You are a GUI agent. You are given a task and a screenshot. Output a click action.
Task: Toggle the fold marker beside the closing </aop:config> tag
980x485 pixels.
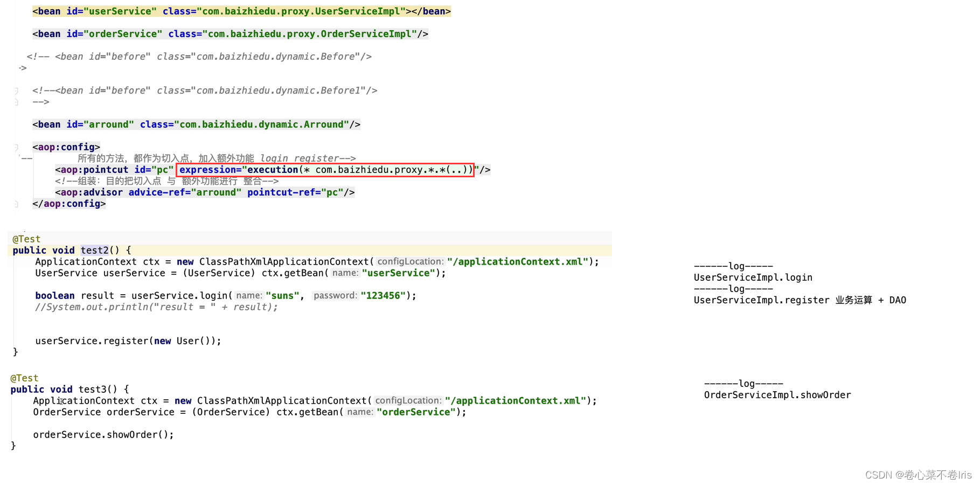coord(16,204)
